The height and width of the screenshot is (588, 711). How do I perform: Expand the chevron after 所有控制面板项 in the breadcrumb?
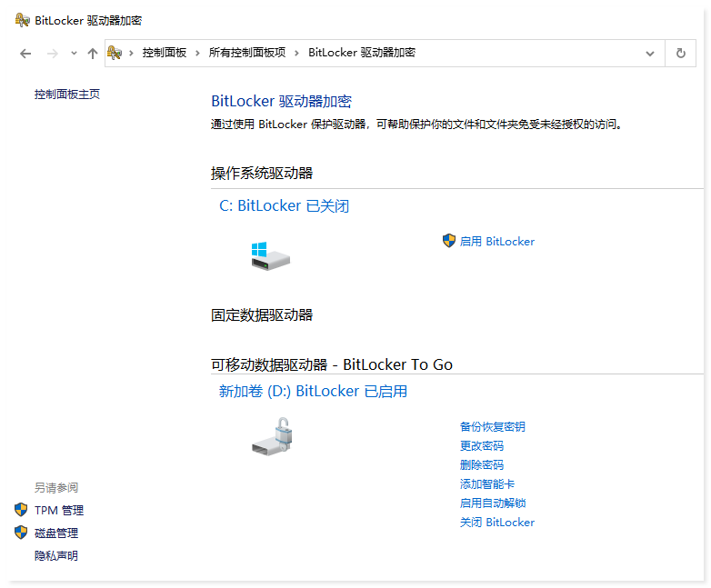coord(296,53)
